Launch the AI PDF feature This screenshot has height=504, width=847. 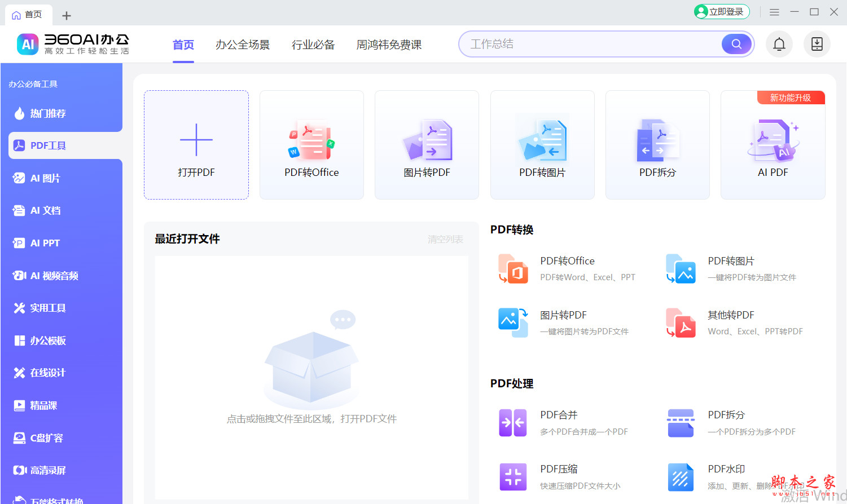[x=773, y=145]
